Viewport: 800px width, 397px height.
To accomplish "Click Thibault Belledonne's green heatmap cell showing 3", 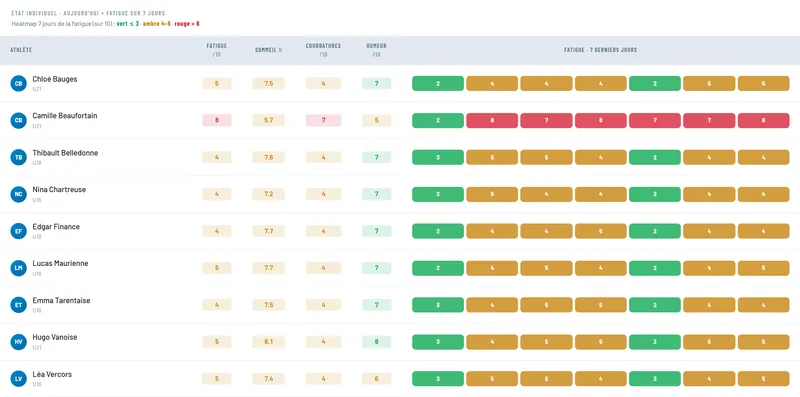I will (438, 157).
